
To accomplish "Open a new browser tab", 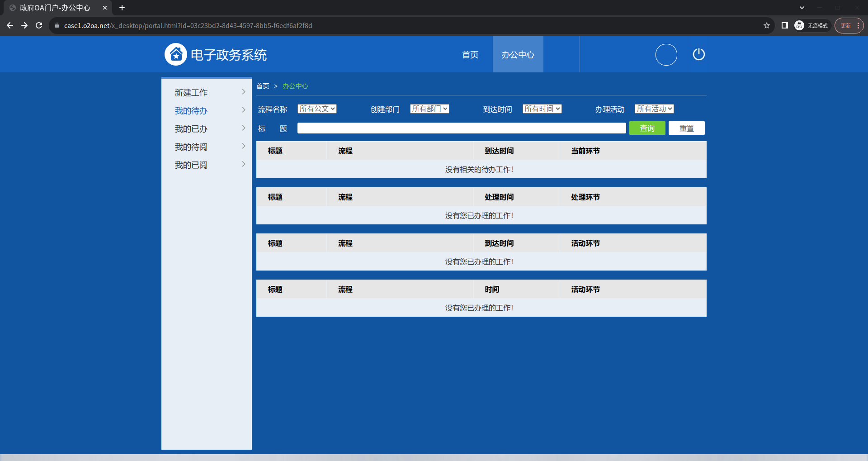I will tap(122, 8).
